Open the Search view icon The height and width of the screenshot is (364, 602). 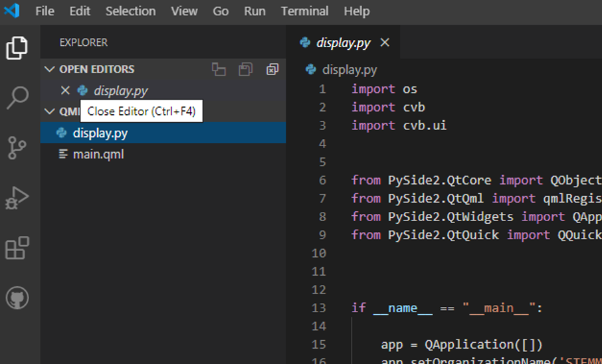click(x=17, y=98)
